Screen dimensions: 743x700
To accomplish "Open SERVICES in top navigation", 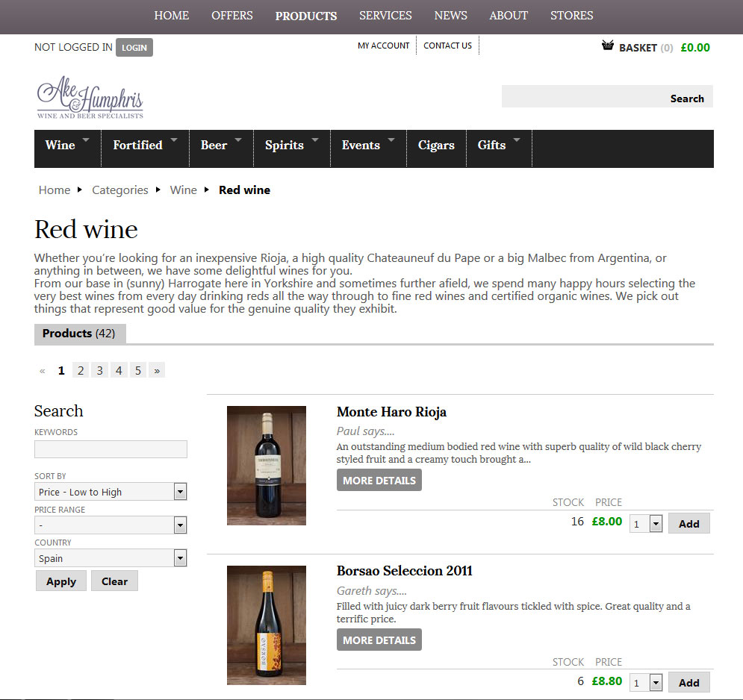I will click(385, 16).
